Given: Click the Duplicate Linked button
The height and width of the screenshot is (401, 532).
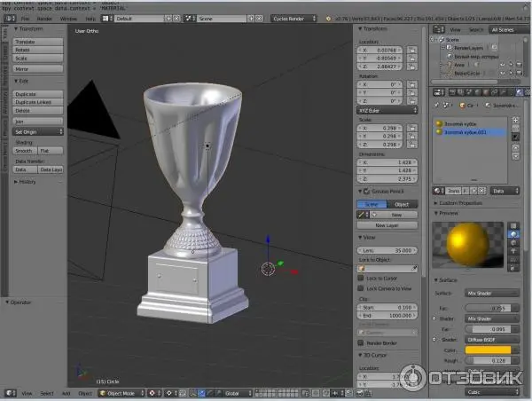Looking at the screenshot, I should click(x=37, y=102).
